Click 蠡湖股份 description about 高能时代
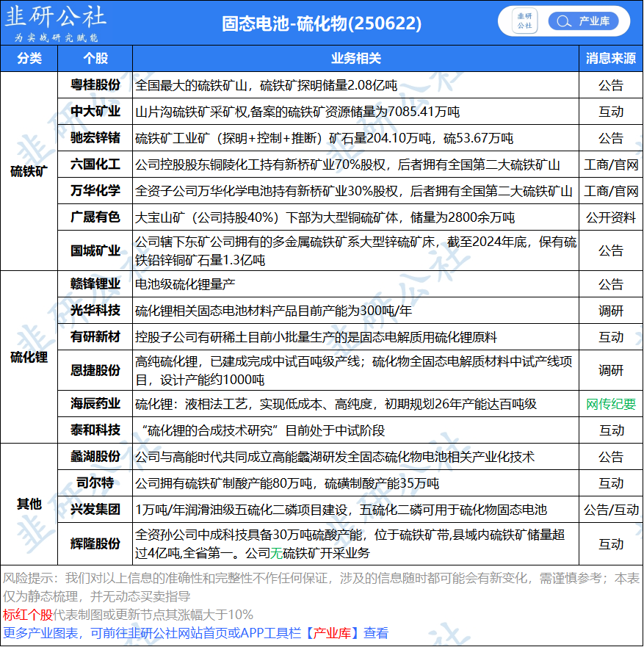 coord(335,457)
